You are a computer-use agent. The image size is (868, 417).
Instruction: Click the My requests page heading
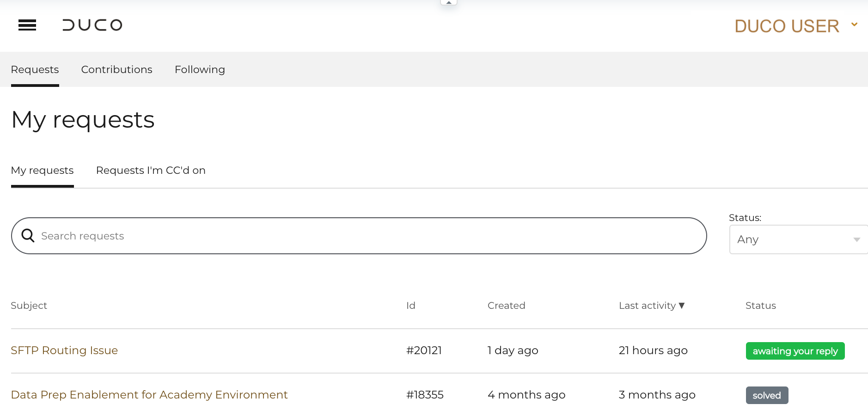click(x=83, y=120)
